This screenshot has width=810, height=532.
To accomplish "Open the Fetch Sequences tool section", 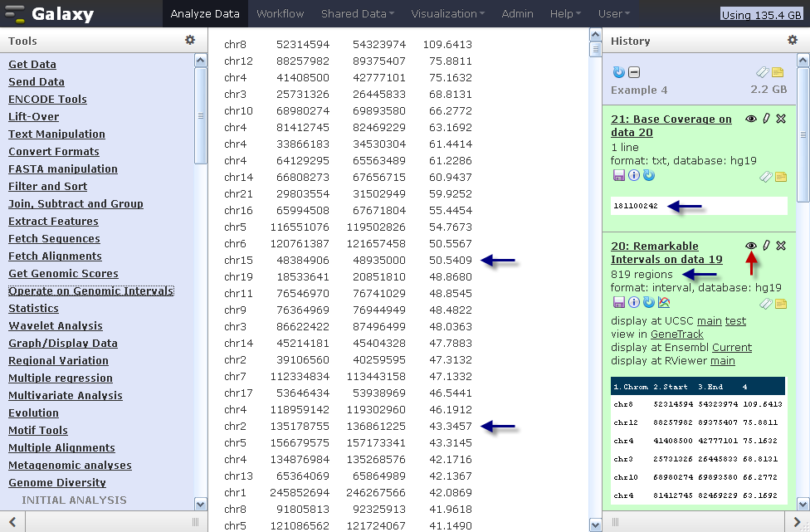I will click(x=54, y=239).
